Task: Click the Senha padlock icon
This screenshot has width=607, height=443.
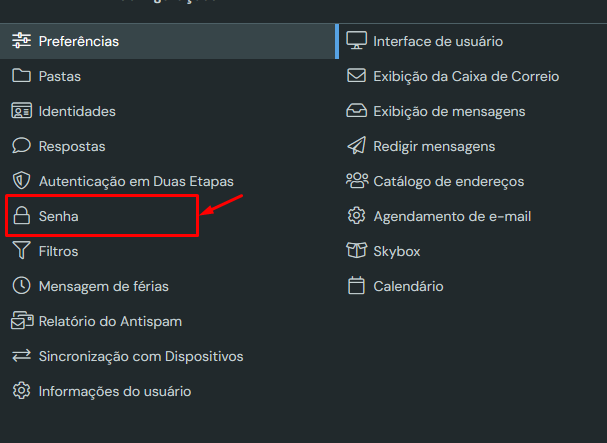Action: click(x=21, y=216)
